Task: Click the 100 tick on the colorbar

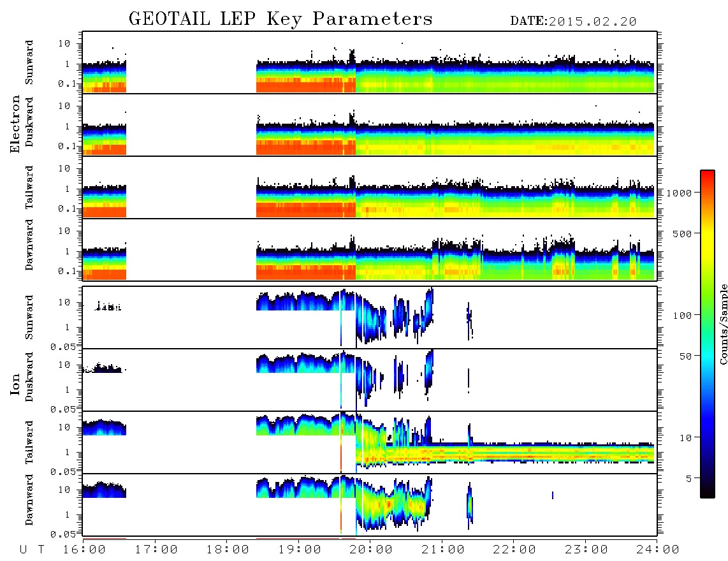Action: point(682,316)
